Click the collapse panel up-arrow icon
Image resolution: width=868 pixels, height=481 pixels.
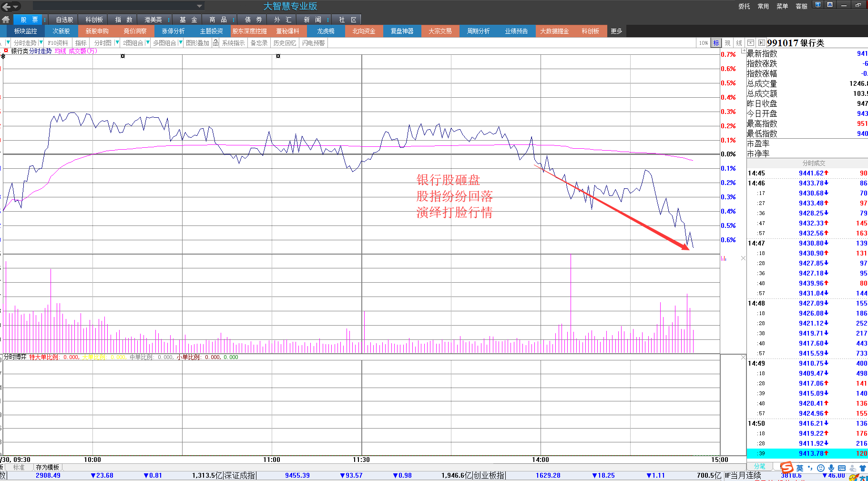click(750, 43)
